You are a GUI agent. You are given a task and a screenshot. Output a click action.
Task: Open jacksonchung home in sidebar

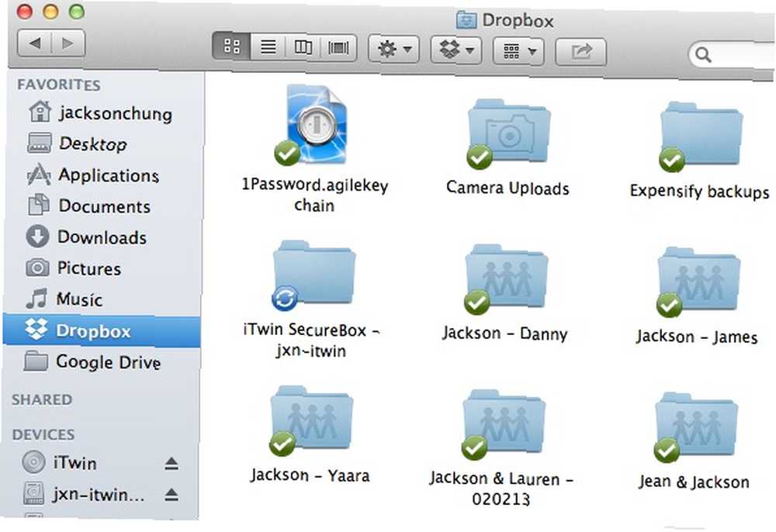click(x=101, y=112)
